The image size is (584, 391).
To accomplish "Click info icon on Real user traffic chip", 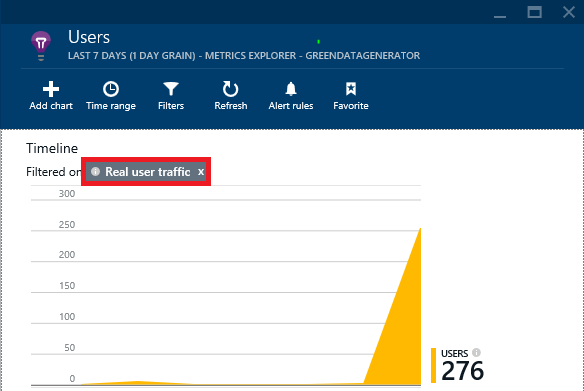I will [95, 171].
